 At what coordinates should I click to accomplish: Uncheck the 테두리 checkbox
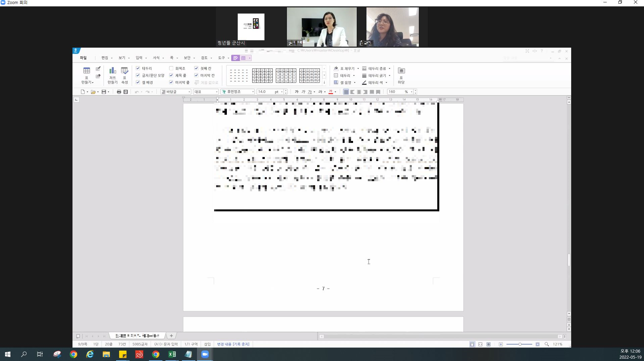[138, 68]
